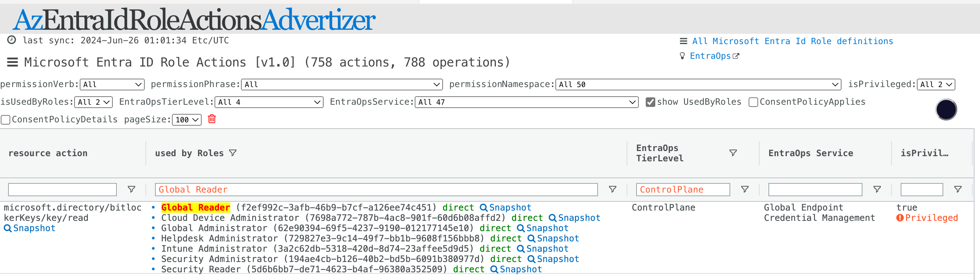Image resolution: width=980 pixels, height=280 pixels.
Task: Click the filter funnel in EntraOps TierLevel header
Action: point(733,153)
